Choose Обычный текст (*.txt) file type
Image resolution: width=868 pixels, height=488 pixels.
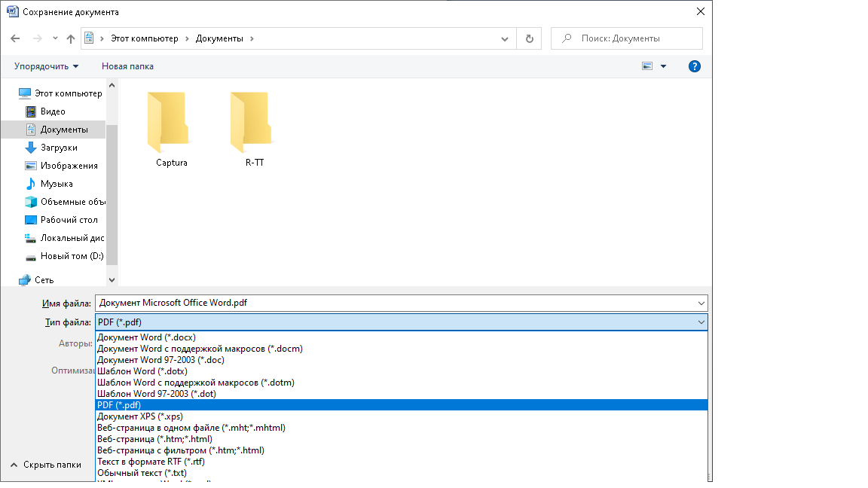click(x=402, y=473)
